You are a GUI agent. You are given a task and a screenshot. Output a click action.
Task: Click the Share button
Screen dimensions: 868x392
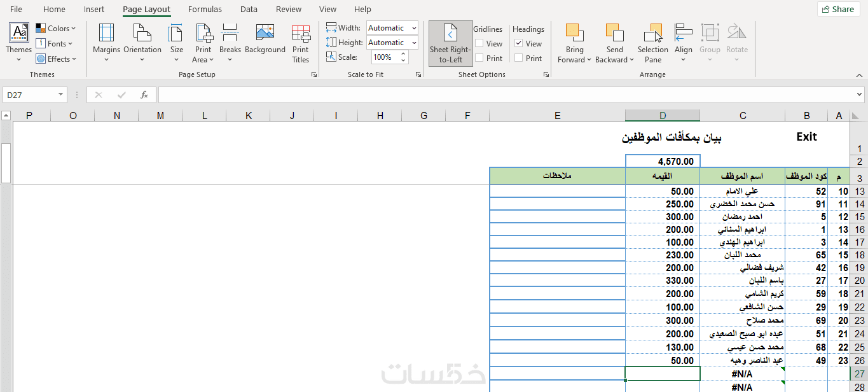tap(838, 9)
